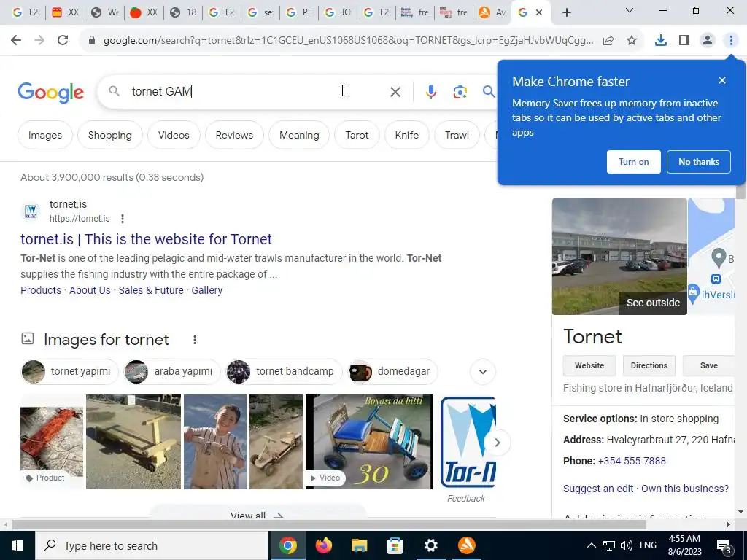Image resolution: width=747 pixels, height=560 pixels.
Task: Click See outside on Tornet photo
Action: click(x=653, y=303)
